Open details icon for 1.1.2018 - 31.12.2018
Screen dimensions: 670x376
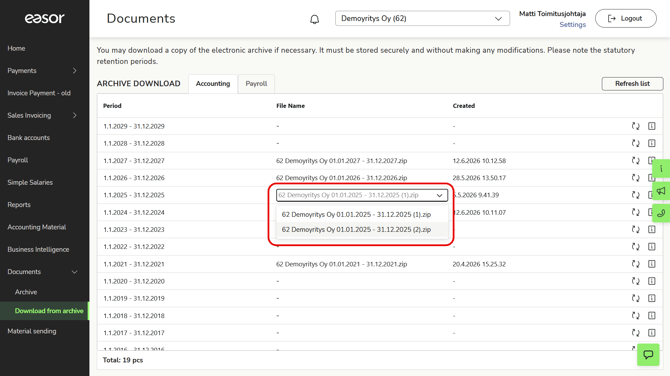(652, 316)
